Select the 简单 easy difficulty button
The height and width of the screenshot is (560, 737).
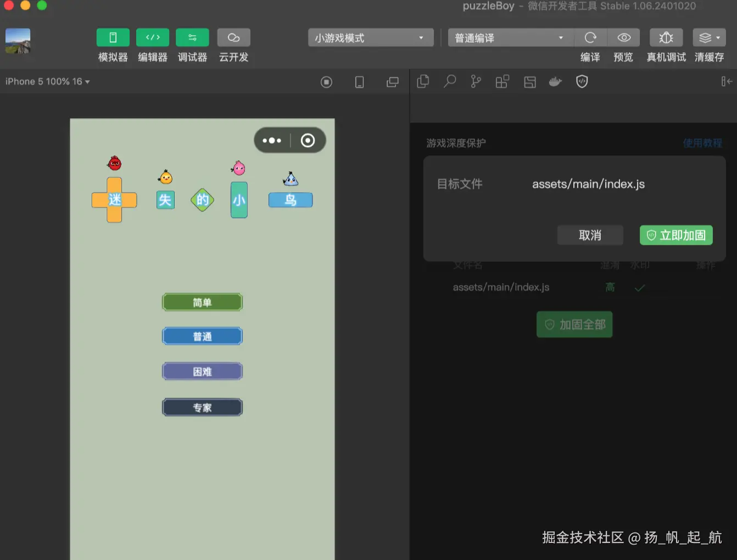[x=202, y=302]
